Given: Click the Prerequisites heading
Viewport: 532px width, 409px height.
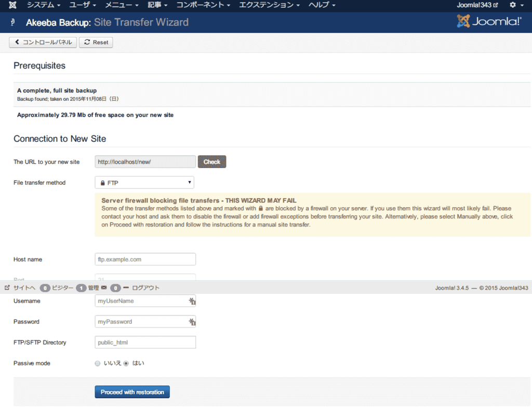Looking at the screenshot, I should (39, 65).
